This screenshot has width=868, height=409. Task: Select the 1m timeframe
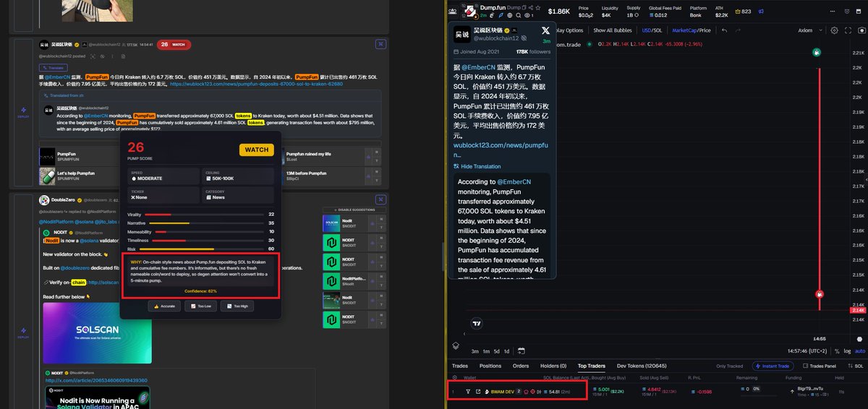486,351
